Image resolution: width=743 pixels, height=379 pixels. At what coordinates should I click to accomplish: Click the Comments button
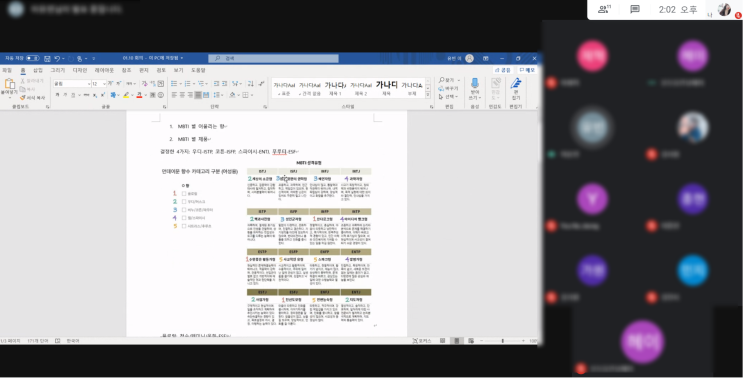click(527, 70)
